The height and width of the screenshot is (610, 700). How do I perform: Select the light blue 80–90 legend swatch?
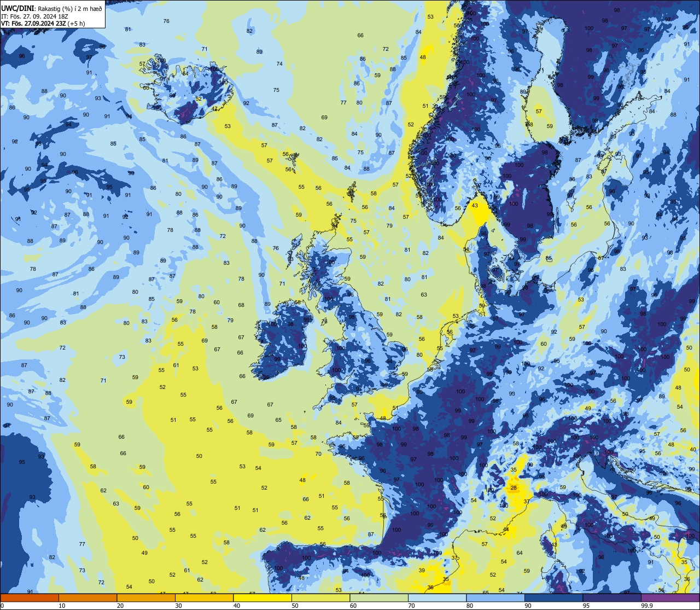point(495,597)
